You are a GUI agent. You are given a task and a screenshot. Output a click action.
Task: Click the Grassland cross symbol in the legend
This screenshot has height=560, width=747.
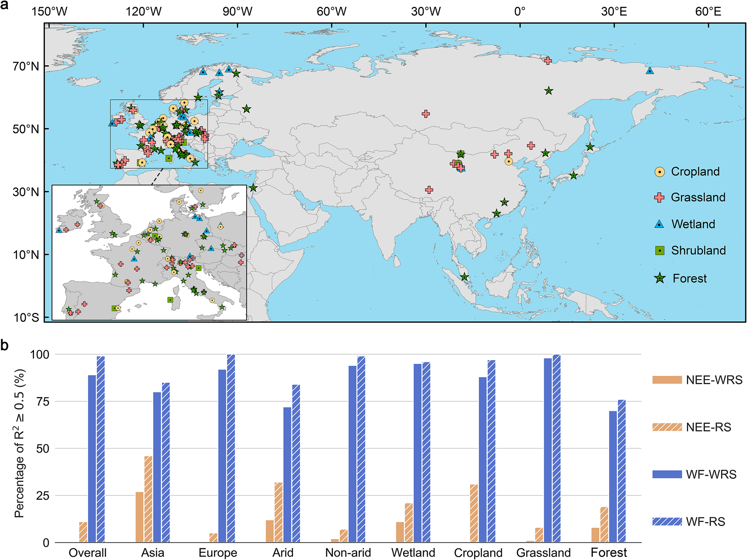[x=660, y=197]
